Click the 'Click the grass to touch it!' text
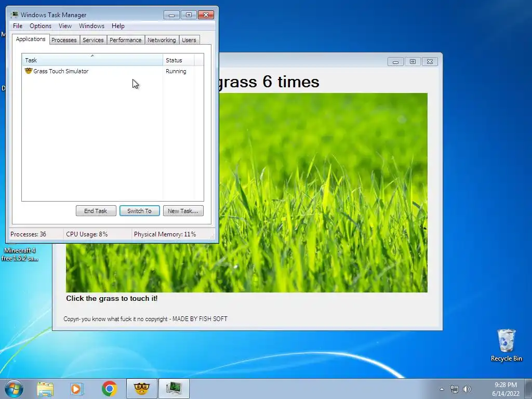 coord(112,299)
